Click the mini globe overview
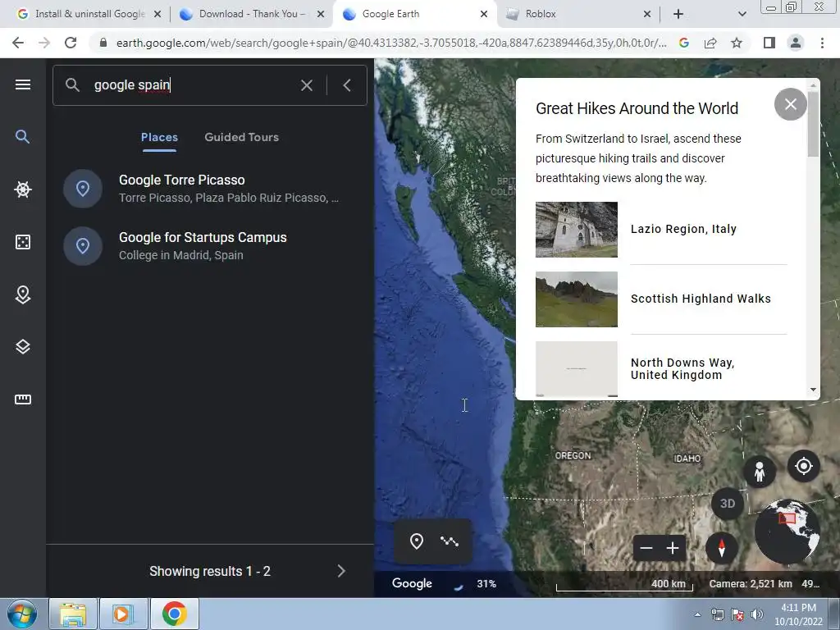The image size is (840, 630). (787, 531)
